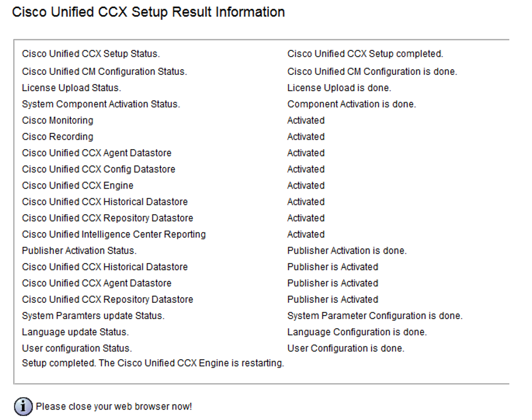Click the 'Cisco Recording' component label
The width and height of the screenshot is (532, 420).
[x=57, y=136]
